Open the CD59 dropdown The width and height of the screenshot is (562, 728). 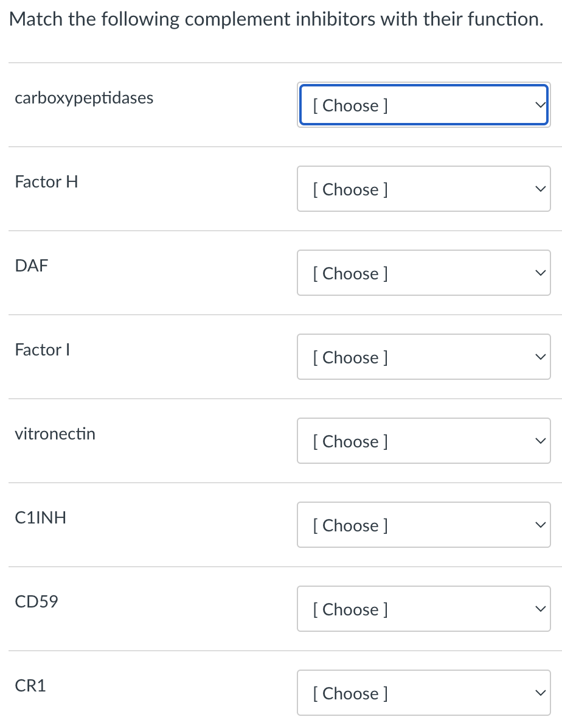pos(424,609)
